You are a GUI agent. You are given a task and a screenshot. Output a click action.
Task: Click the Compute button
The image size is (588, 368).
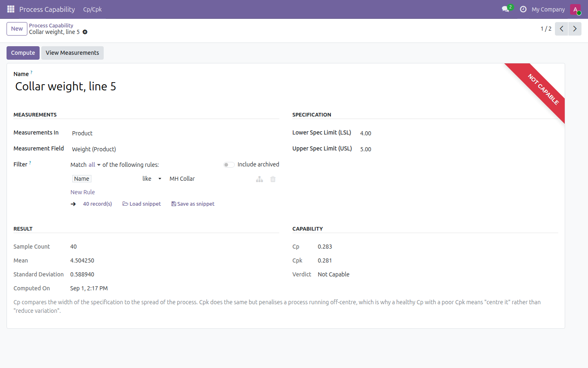click(23, 53)
